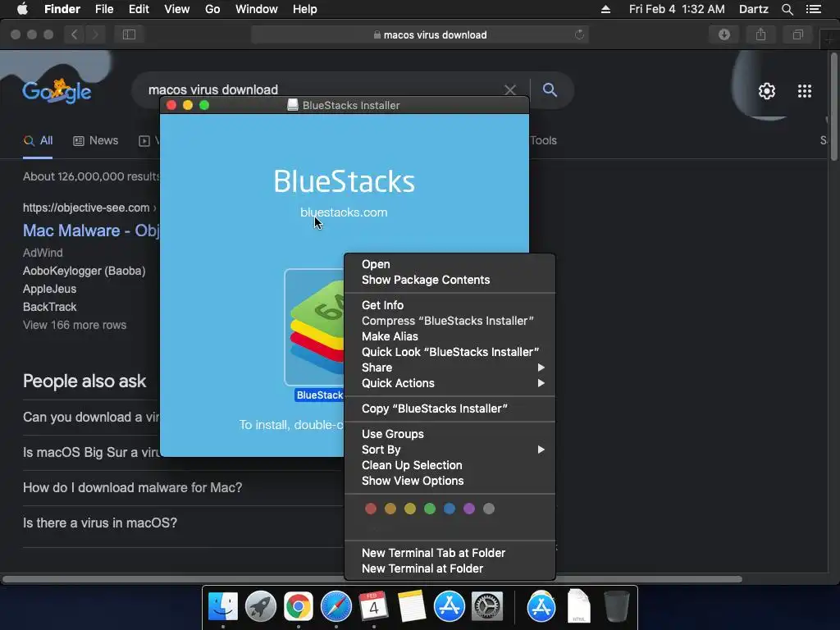The height and width of the screenshot is (630, 840).
Task: Open the File menu
Action: click(x=104, y=9)
